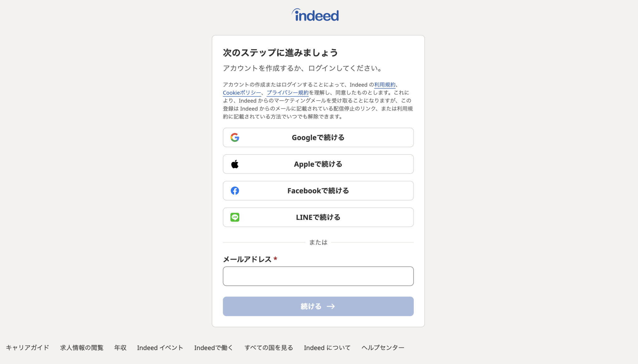The image size is (638, 364).
Task: Open the キャリアガイド footer link
Action: pos(28,348)
